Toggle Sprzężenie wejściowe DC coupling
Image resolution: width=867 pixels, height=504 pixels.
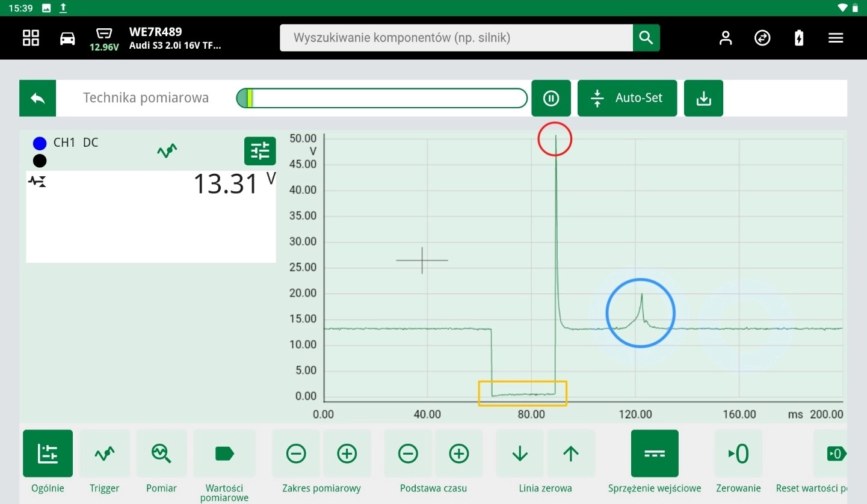point(655,453)
